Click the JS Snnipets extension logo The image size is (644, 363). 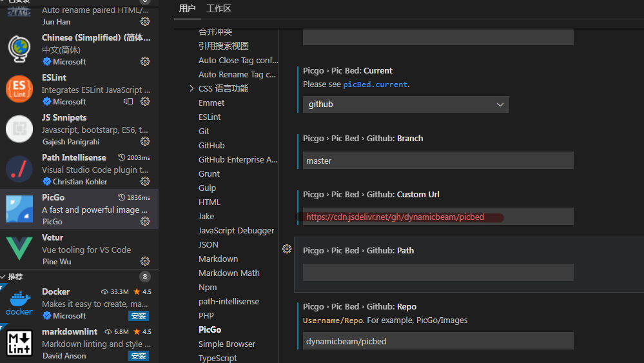point(19,129)
